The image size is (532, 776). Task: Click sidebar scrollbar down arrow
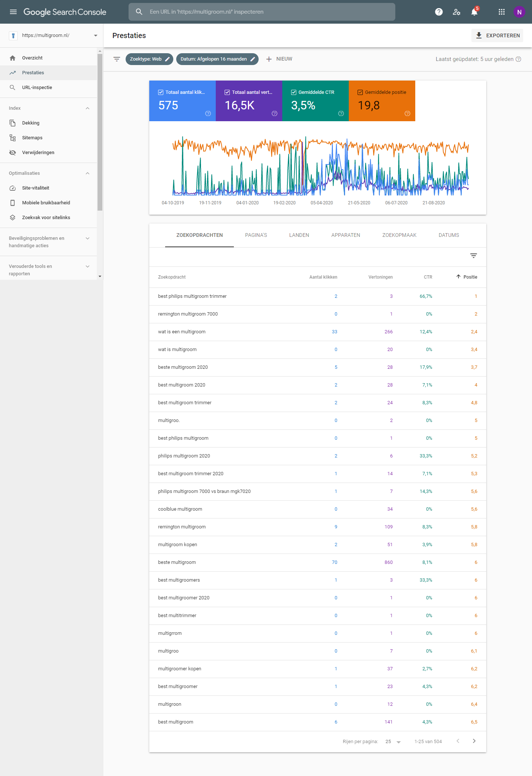coord(100,276)
